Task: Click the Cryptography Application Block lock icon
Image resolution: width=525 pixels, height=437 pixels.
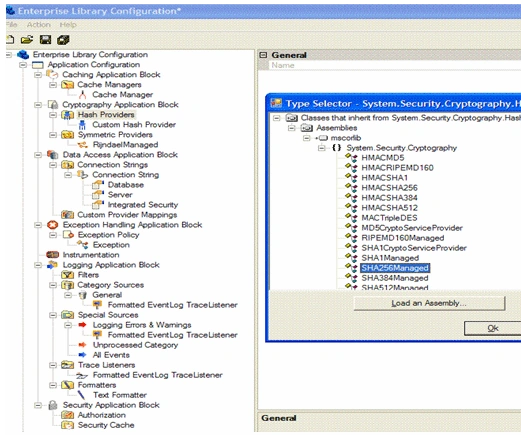Action: pos(53,104)
